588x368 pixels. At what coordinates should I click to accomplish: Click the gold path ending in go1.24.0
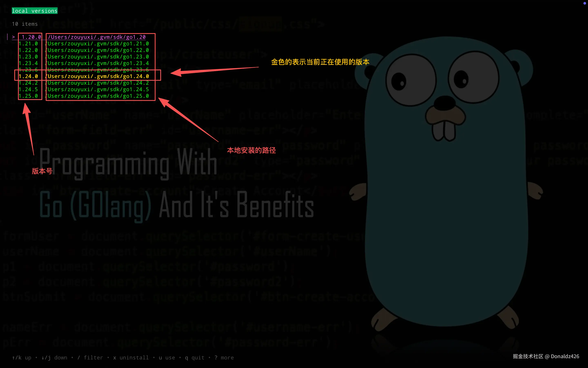[x=97, y=76]
